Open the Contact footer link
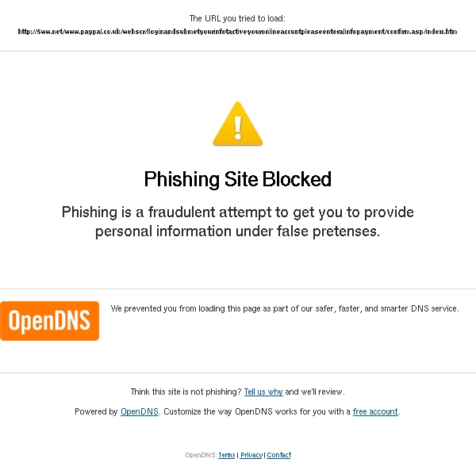The image size is (476, 474). pyautogui.click(x=278, y=455)
